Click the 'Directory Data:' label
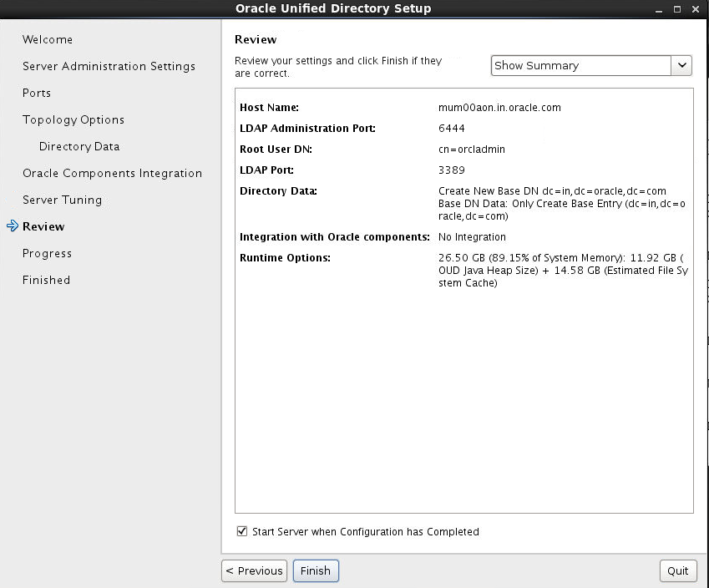 point(278,191)
